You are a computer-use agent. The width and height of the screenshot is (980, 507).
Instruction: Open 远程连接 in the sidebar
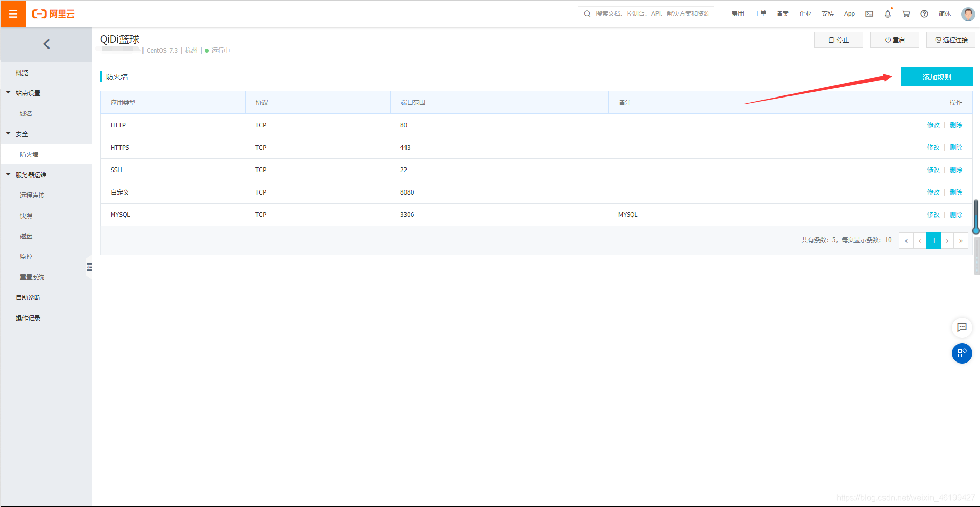[x=32, y=195]
